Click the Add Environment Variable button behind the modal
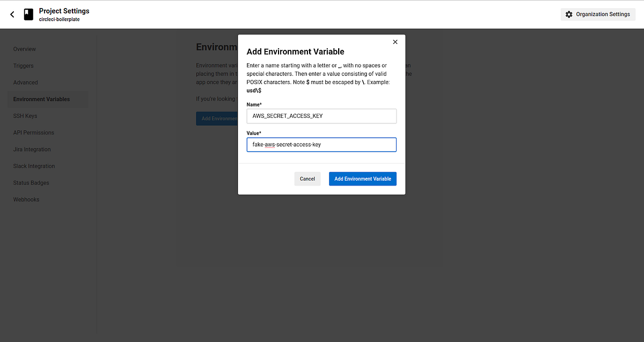 coord(217,118)
